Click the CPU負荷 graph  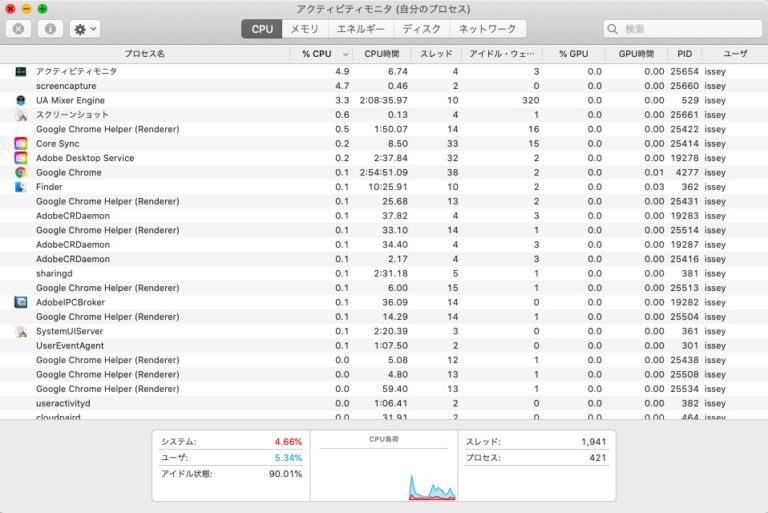pos(385,468)
